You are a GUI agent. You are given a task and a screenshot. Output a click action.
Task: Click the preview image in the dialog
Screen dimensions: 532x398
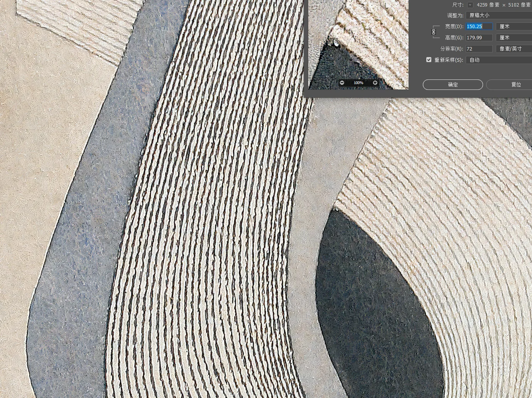[x=358, y=44]
